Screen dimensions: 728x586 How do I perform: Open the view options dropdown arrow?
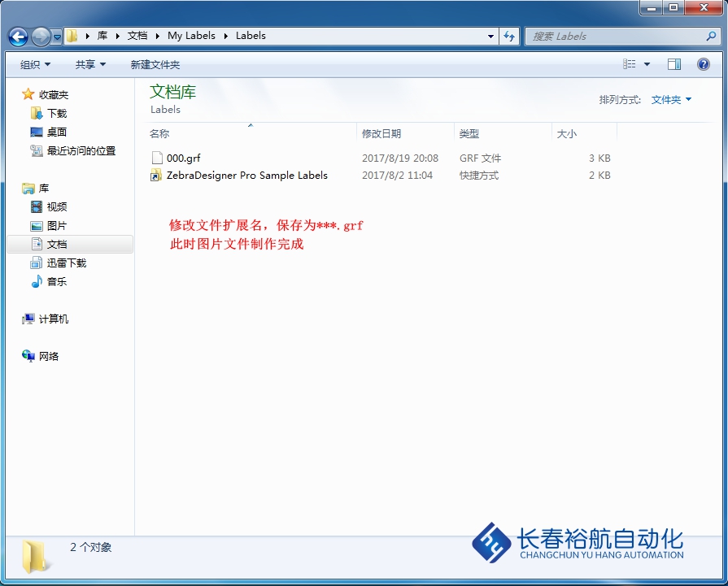point(647,64)
